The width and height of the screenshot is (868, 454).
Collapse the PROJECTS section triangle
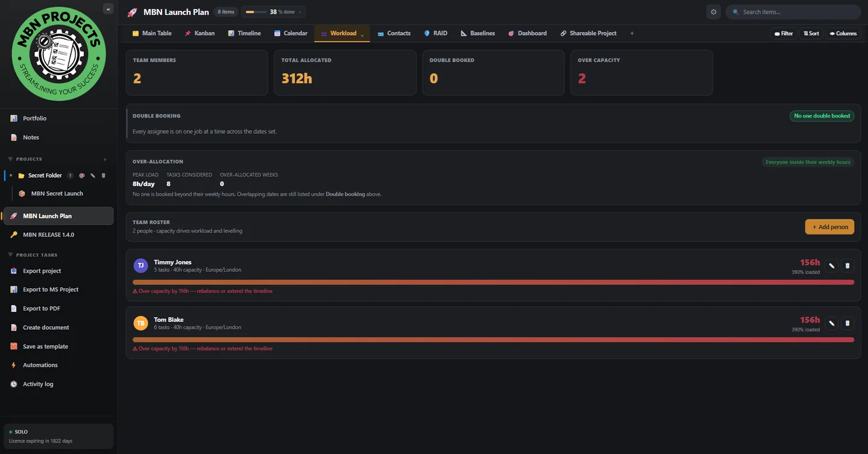pos(10,159)
